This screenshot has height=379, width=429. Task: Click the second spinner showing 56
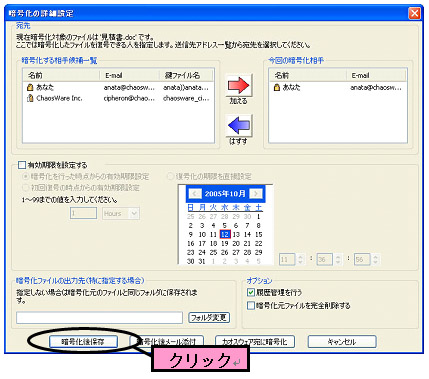click(x=367, y=259)
